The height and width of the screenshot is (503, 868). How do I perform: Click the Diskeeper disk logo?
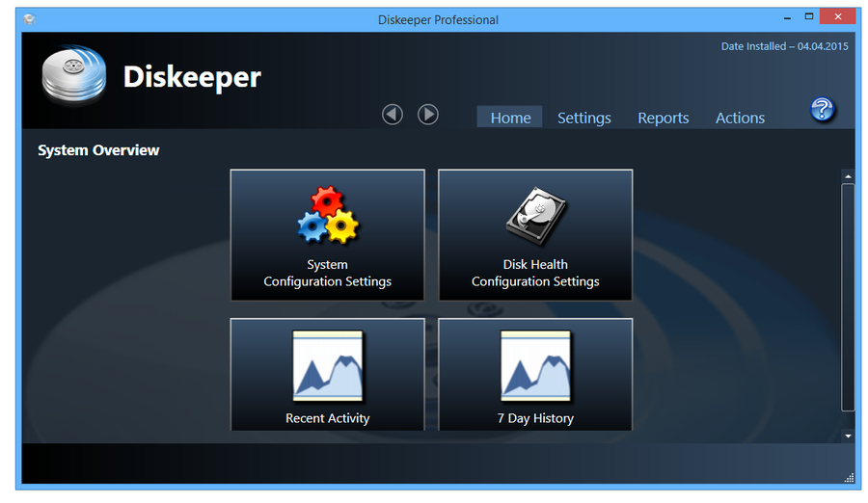coord(73,75)
